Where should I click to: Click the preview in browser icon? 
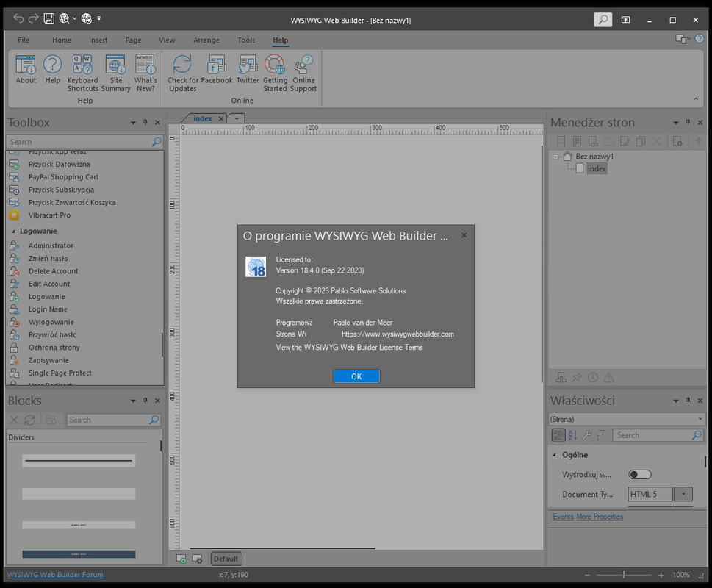point(64,18)
